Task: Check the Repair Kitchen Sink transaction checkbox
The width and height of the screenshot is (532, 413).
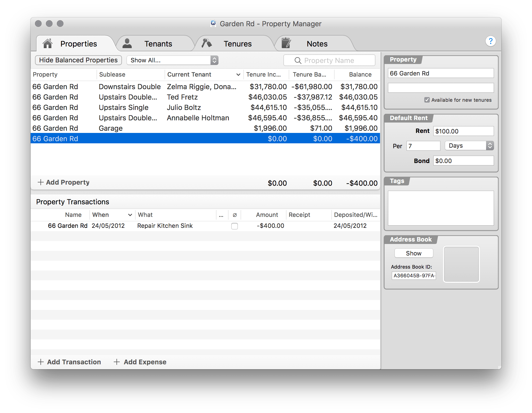Action: [234, 226]
